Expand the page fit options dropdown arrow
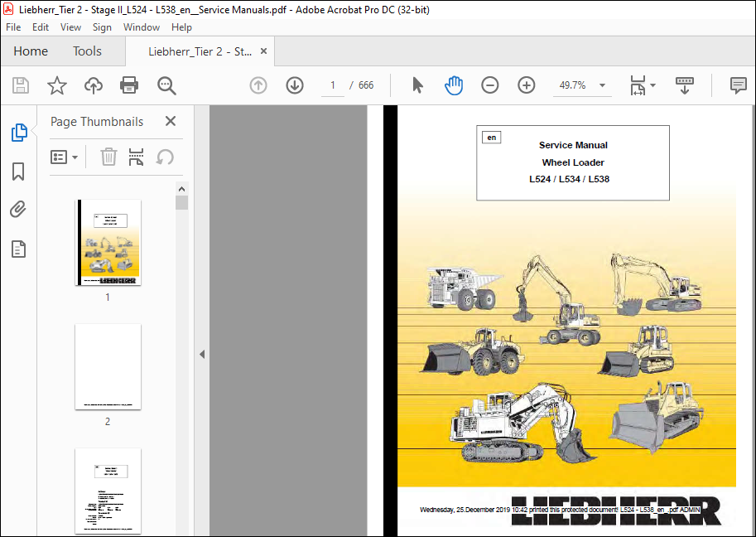 [x=652, y=85]
